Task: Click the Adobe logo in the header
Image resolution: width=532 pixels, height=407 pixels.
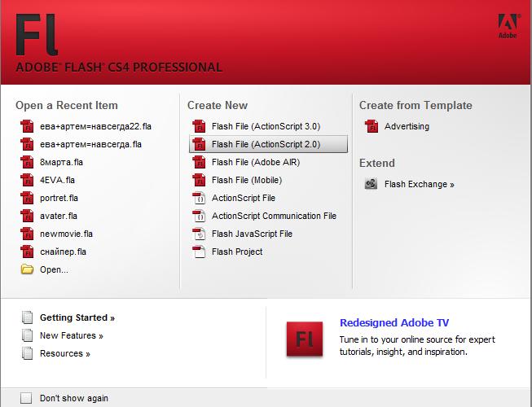Action: click(x=508, y=26)
